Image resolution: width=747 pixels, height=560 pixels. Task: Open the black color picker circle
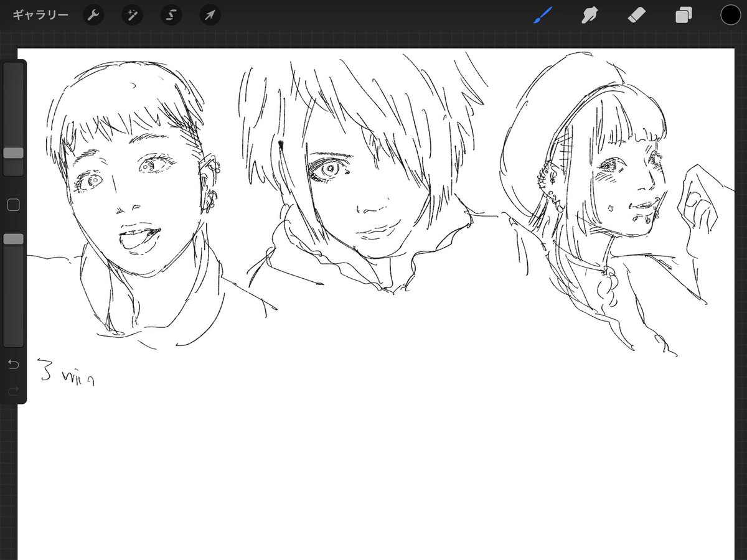pos(730,15)
